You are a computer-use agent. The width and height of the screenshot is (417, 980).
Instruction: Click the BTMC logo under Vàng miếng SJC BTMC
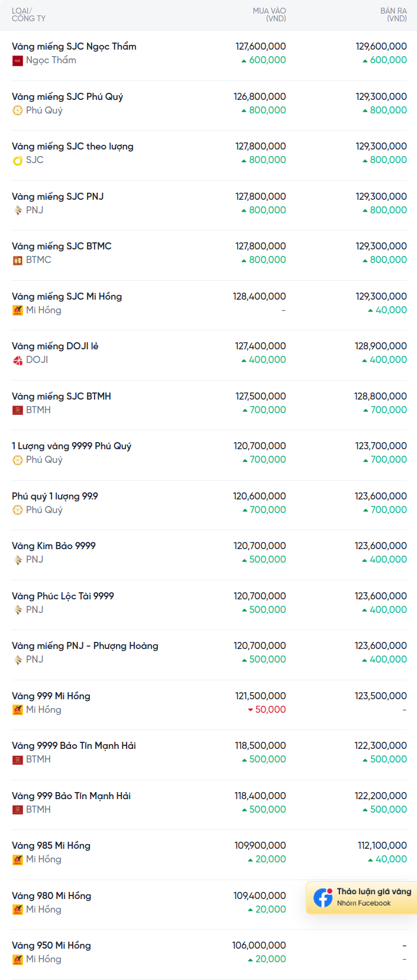click(18, 260)
